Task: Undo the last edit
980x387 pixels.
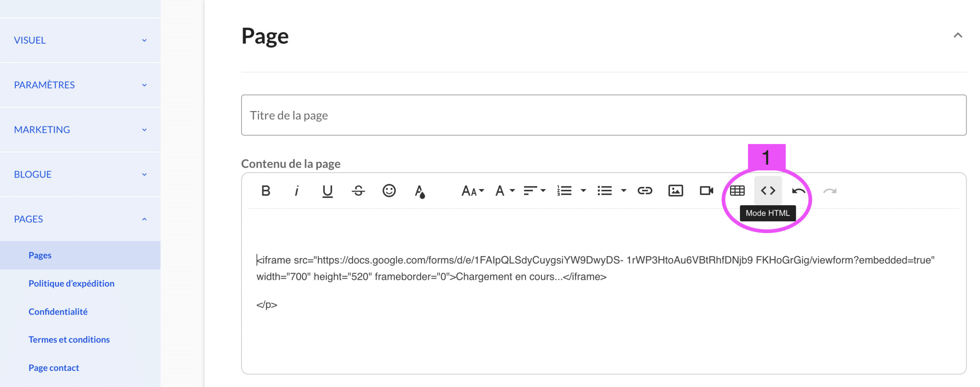Action: pyautogui.click(x=798, y=190)
